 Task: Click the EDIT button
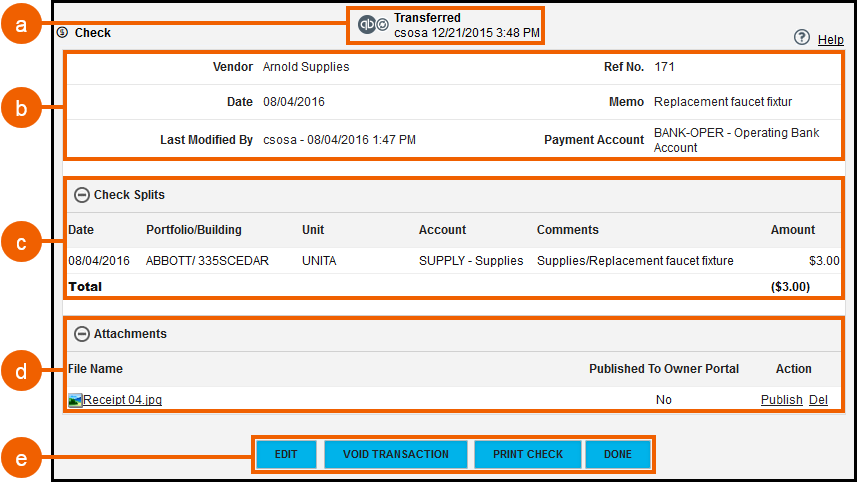[x=286, y=454]
